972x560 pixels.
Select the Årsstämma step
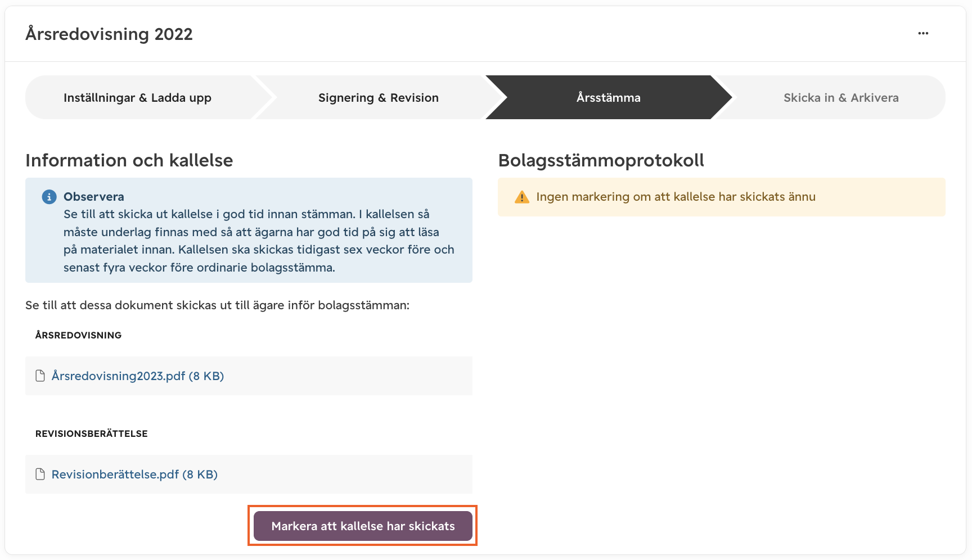tap(609, 97)
